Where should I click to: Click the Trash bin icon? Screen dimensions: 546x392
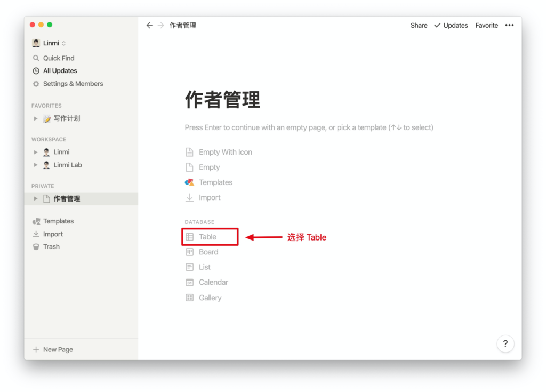pos(36,247)
